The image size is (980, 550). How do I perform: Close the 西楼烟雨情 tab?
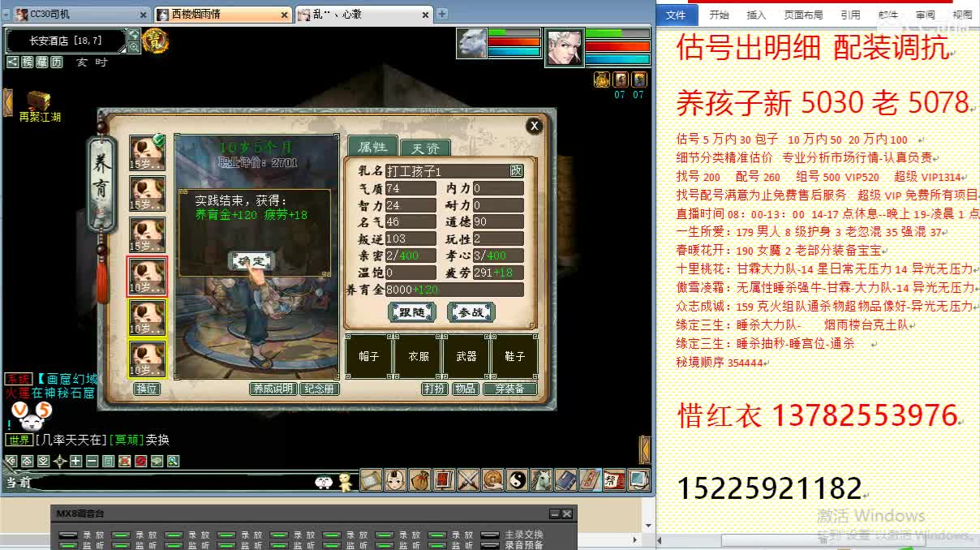(285, 15)
